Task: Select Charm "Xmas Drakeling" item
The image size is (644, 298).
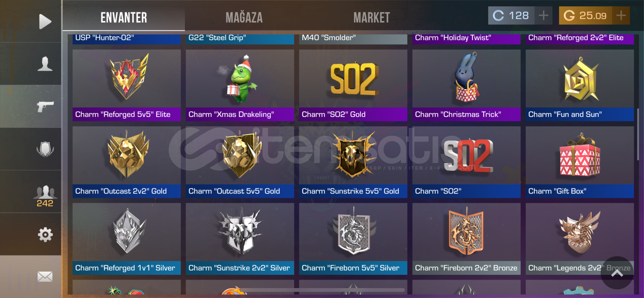Action: 240,85
